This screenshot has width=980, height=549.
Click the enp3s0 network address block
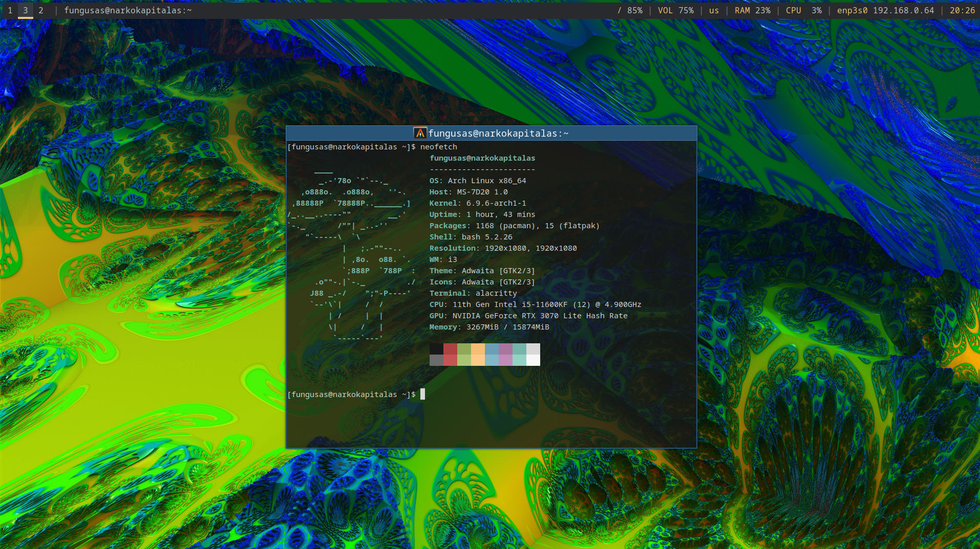(885, 10)
